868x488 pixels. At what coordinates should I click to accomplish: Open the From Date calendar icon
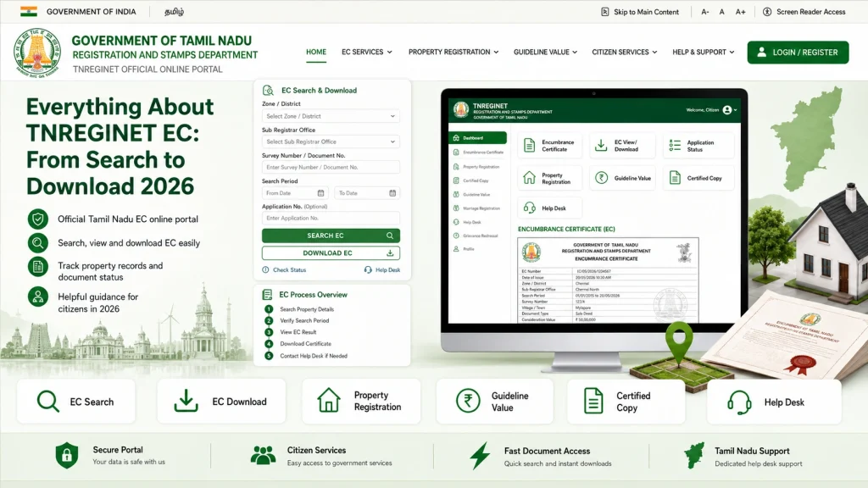click(320, 193)
